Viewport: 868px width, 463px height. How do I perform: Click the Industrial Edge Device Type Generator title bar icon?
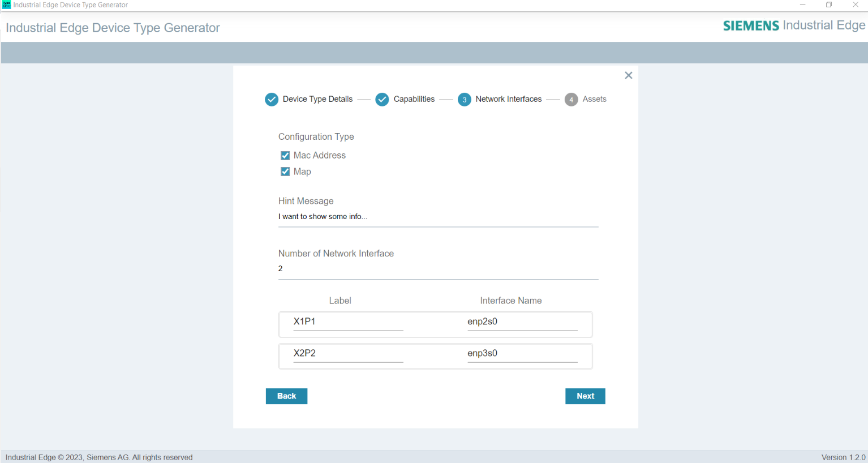(x=7, y=5)
